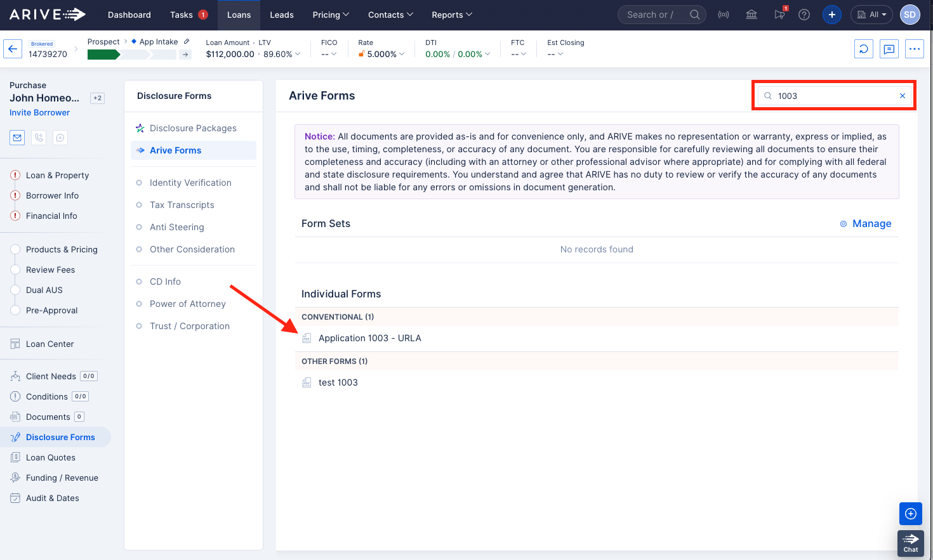
Task: Edit the App Intake status pencil icon
Action: pyautogui.click(x=187, y=42)
